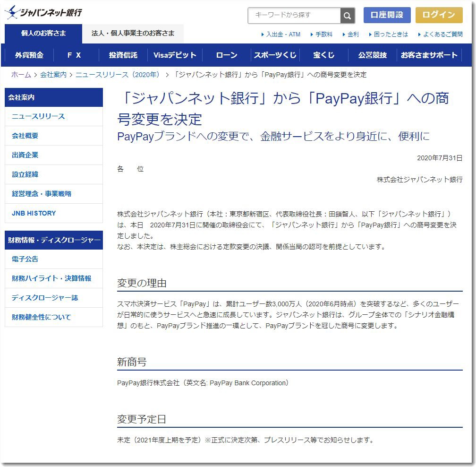Select お客さまサポート in the navigation bar
Viewport: 476px width, 467px height.
[x=429, y=55]
